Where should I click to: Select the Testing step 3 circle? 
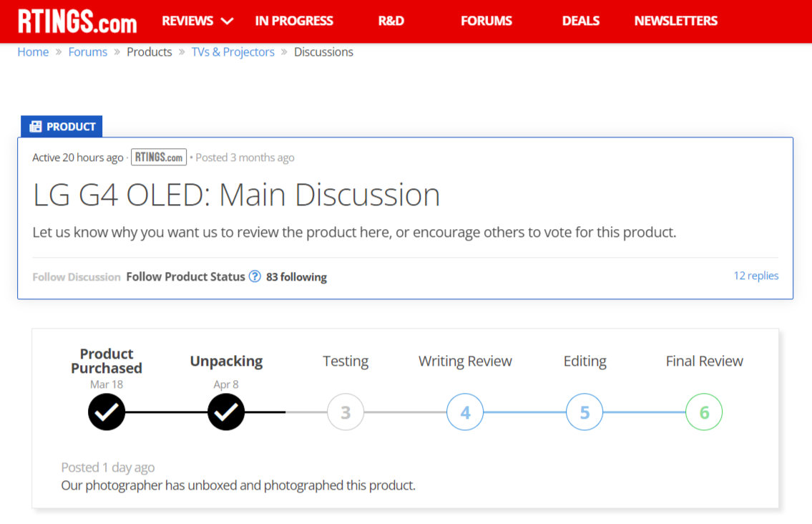coord(346,413)
